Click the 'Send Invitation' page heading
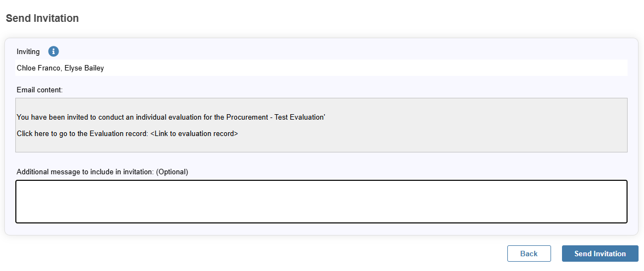This screenshot has height=271, width=644. 42,18
